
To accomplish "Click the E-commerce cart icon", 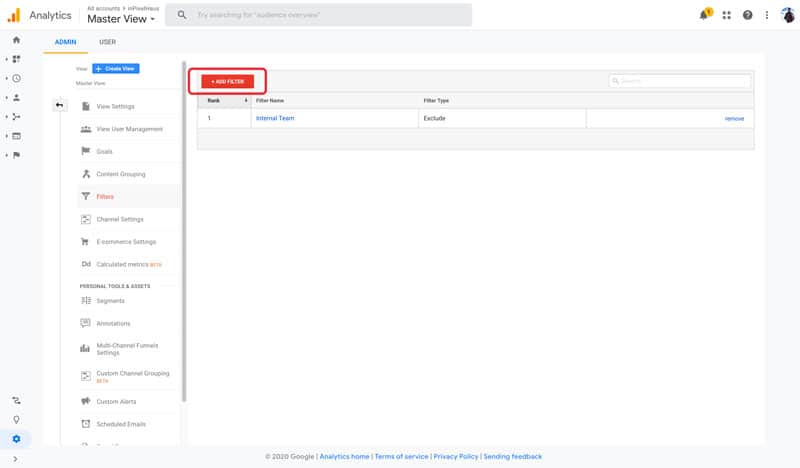I will click(x=85, y=241).
